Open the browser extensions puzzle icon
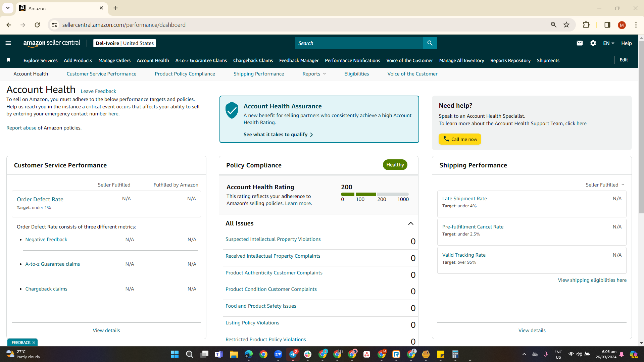The height and width of the screenshot is (362, 644). coord(586,25)
